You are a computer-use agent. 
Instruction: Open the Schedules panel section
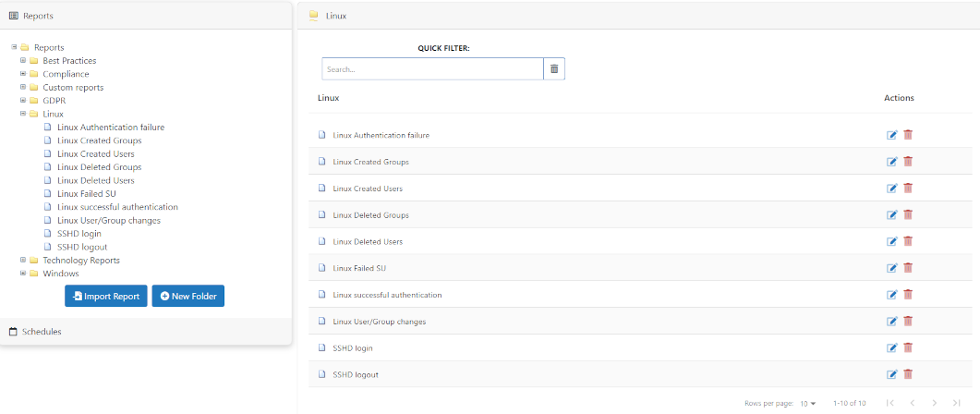[146, 332]
